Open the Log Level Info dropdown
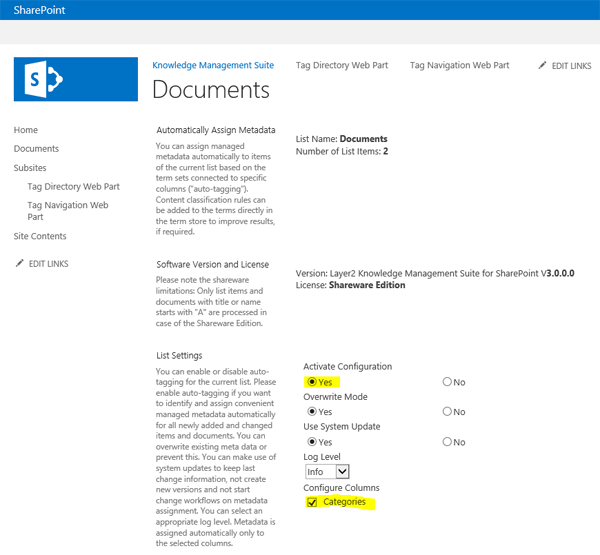Screen dimensions: 600x555 [327, 472]
